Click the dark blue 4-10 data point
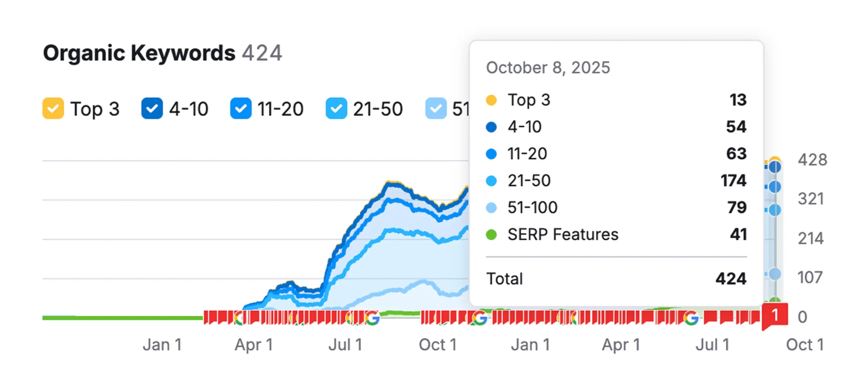Image resolution: width=868 pixels, height=390 pixels. 774,167
